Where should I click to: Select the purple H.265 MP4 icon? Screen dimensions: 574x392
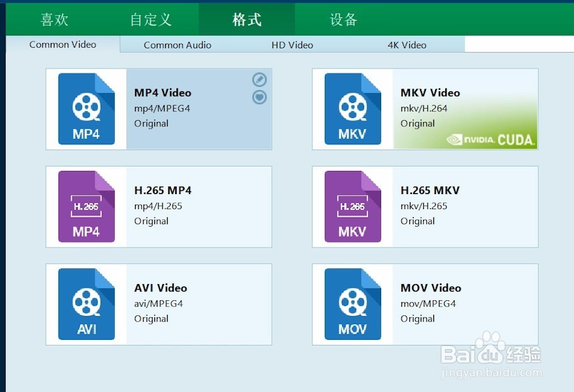tap(87, 207)
